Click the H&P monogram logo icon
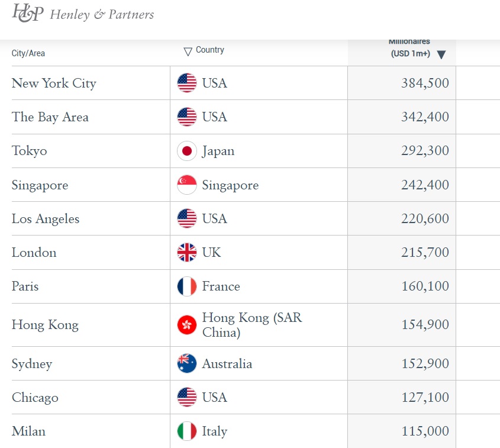Image resolution: width=500 pixels, height=448 pixels. pos(28,14)
